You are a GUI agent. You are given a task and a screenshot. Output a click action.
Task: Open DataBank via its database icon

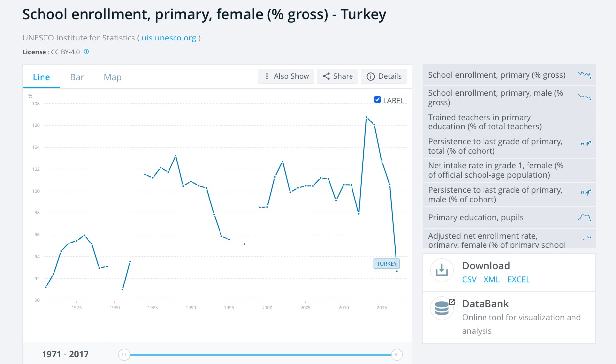(441, 308)
